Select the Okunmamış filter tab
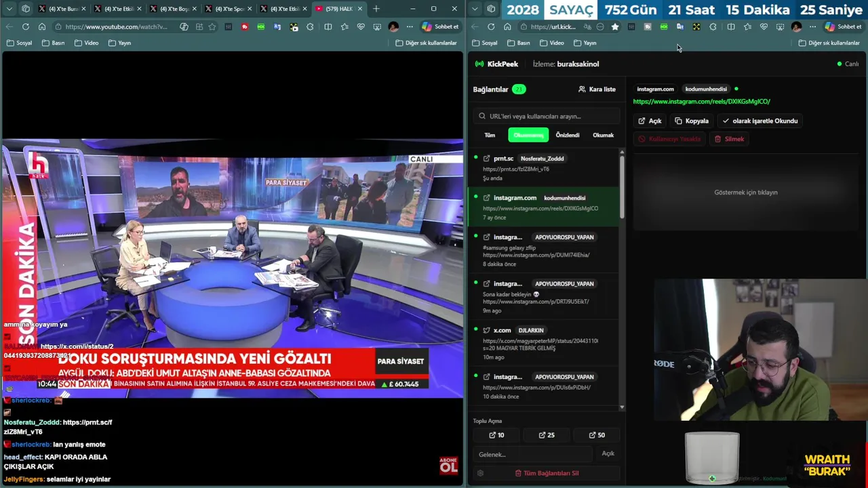868x488 pixels. point(528,135)
